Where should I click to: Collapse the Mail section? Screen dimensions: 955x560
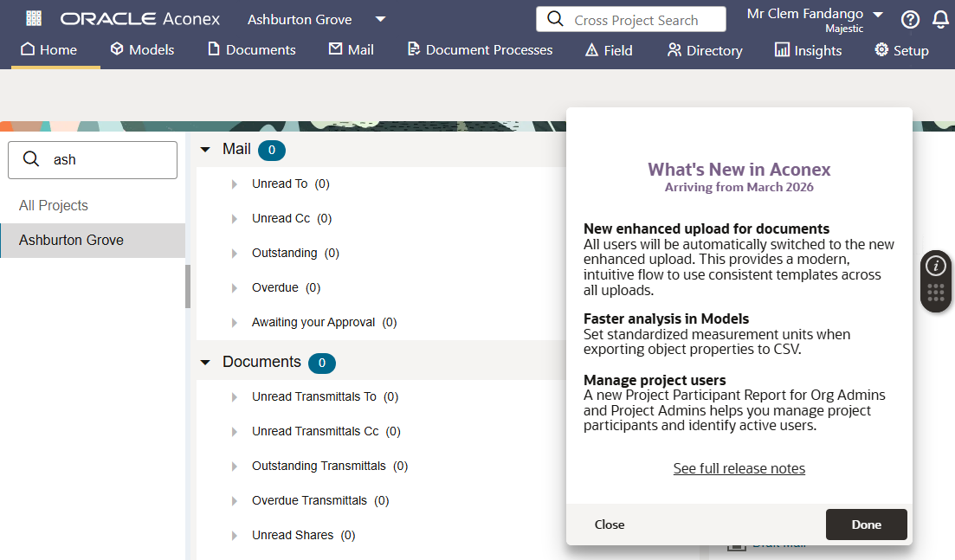pyautogui.click(x=205, y=150)
